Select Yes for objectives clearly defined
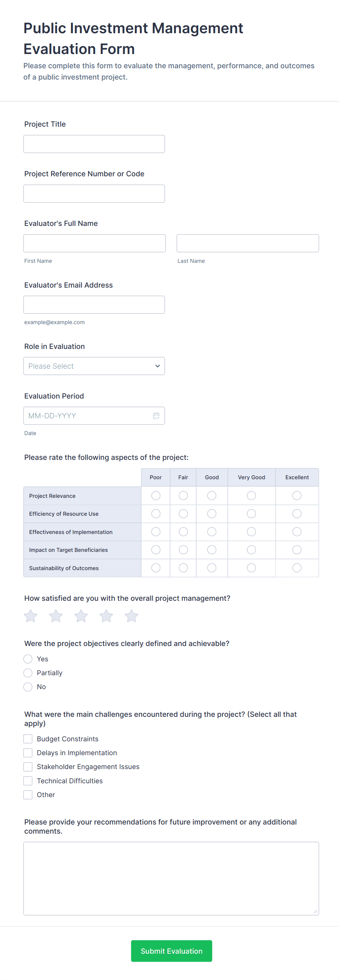 [x=28, y=659]
